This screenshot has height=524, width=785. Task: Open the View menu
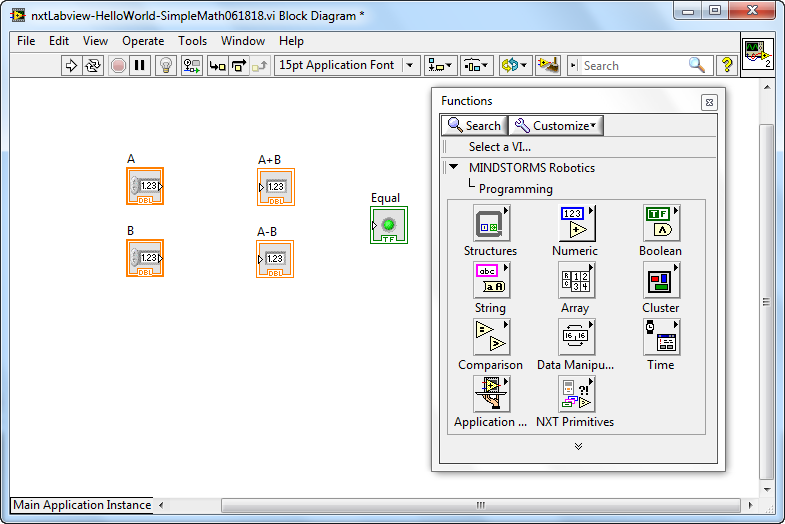pyautogui.click(x=95, y=41)
